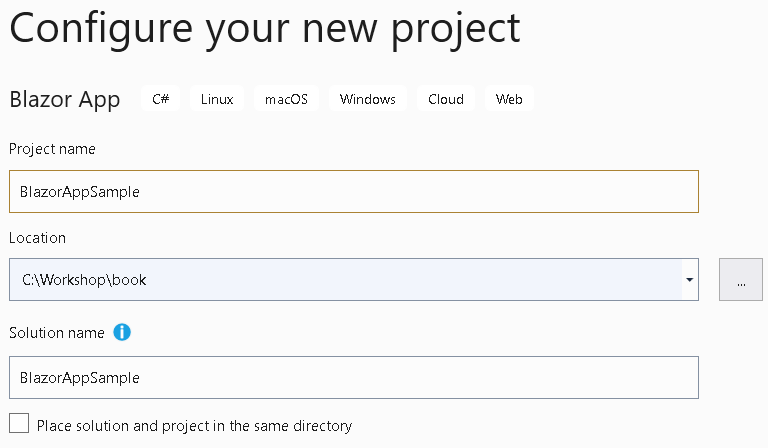Screen dimensions: 768x448
Task: Click the "Configure your new project" heading
Action: [265, 28]
